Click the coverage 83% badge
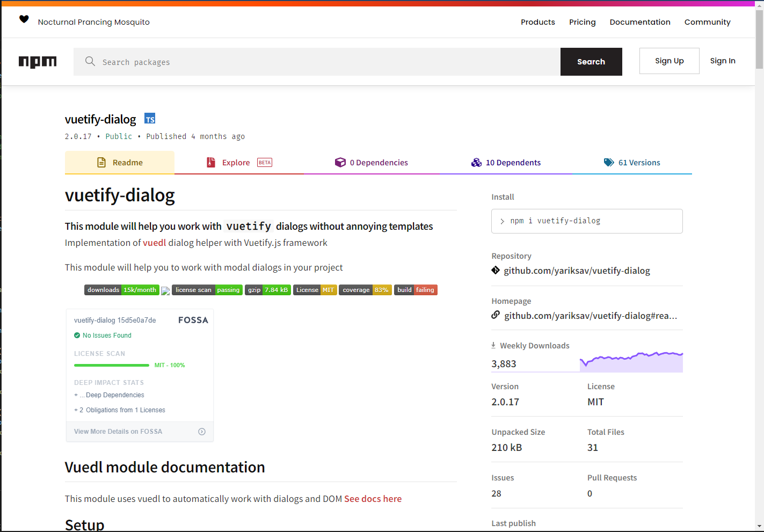Image resolution: width=764 pixels, height=532 pixels. (x=365, y=290)
